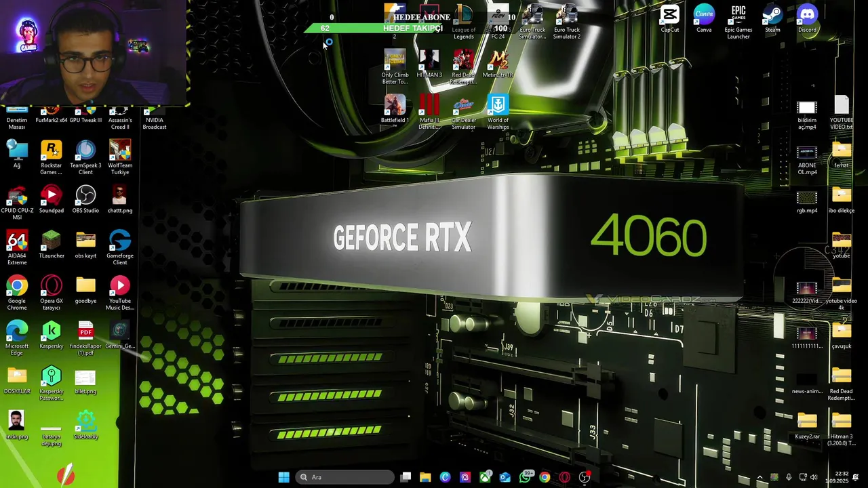Select the Kuzey2.rar archive
This screenshot has height=488, width=868.
(807, 427)
